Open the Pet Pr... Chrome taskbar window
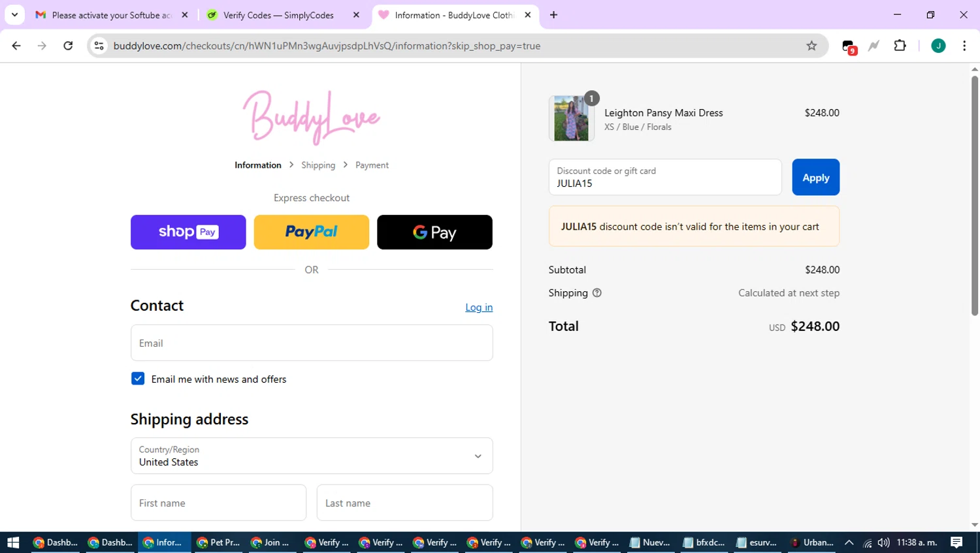 [x=218, y=543]
